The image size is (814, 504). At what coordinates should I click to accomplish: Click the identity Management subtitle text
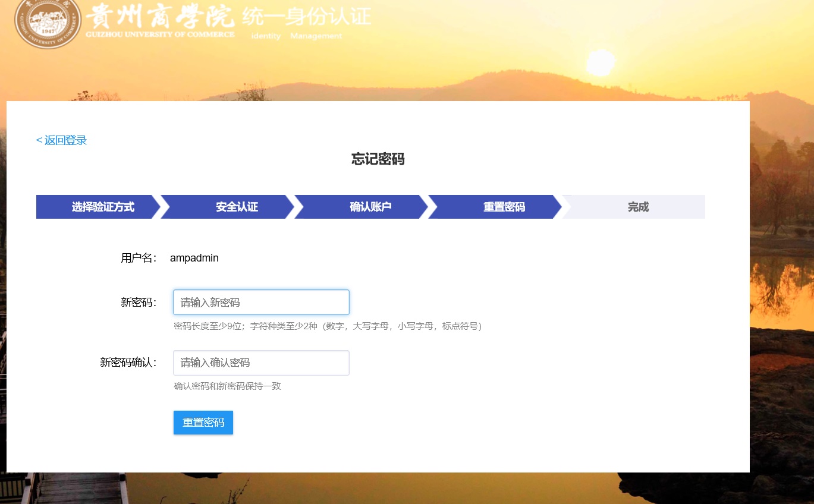click(296, 36)
